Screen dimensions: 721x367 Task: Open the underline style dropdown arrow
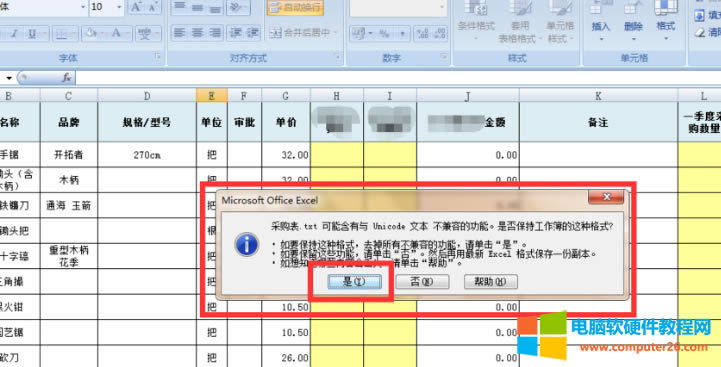[45, 33]
